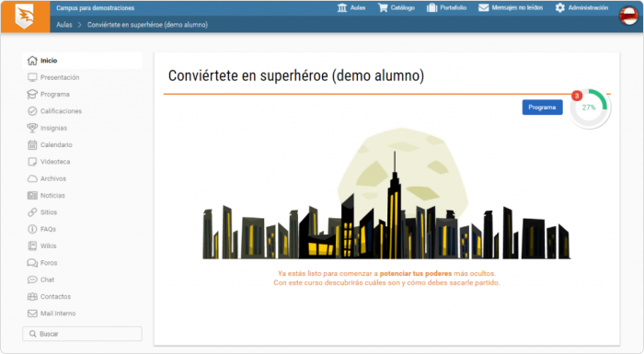Click the Aulas building icon in header
The image size is (644, 354).
(x=342, y=7)
